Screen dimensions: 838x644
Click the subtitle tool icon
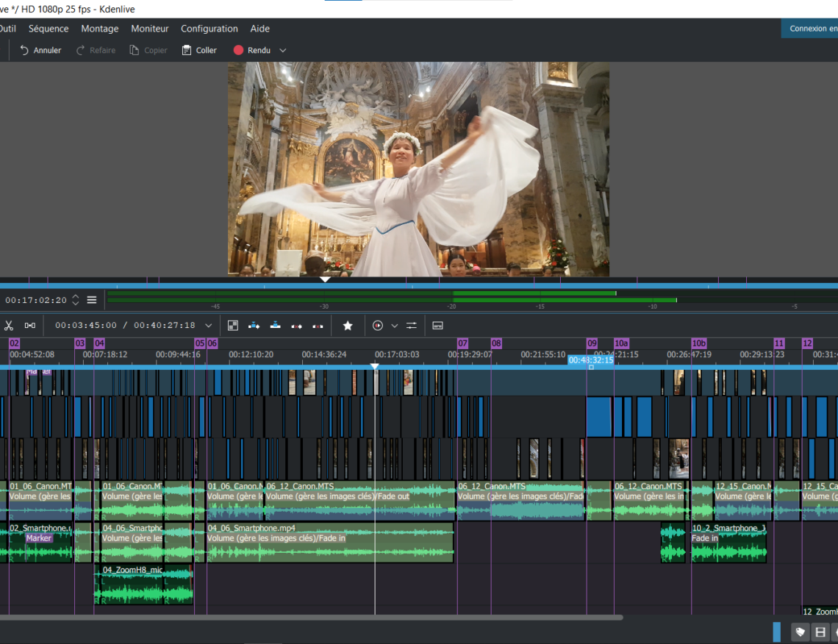point(437,326)
